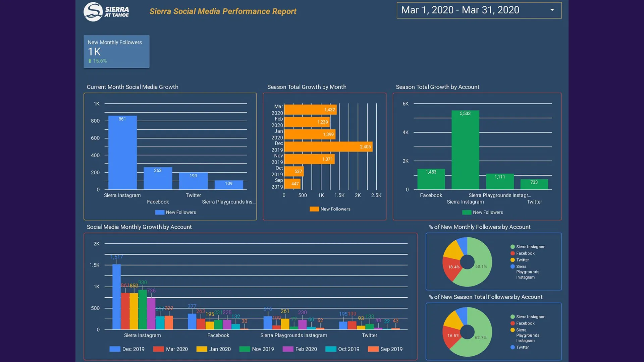Click the Dec 2019 legend swatch
Image resolution: width=644 pixels, height=362 pixels.
tap(115, 349)
